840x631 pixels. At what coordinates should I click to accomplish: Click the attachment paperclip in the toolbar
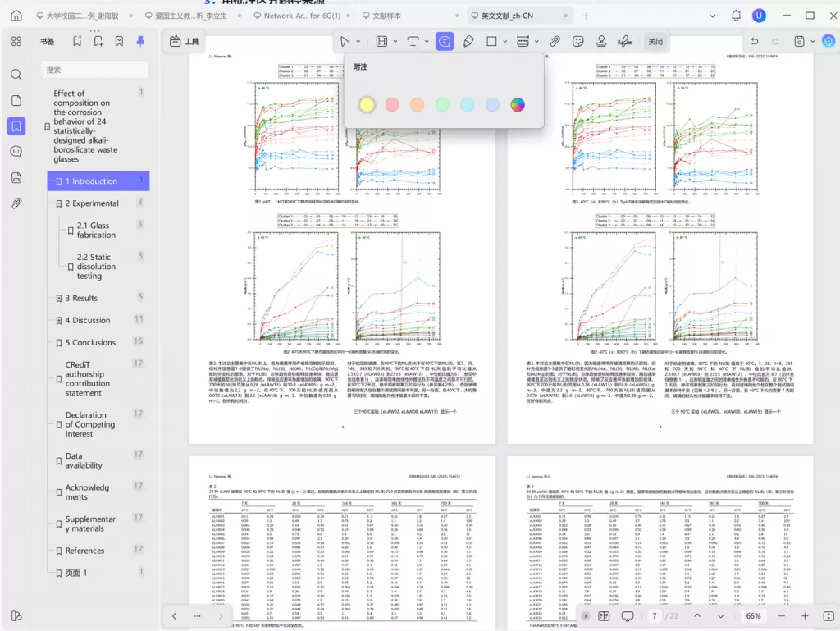click(555, 41)
